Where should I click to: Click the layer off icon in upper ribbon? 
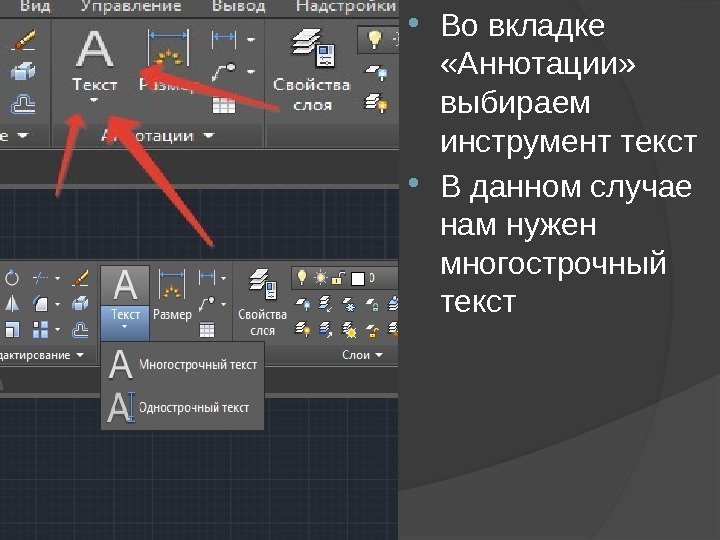377,72
